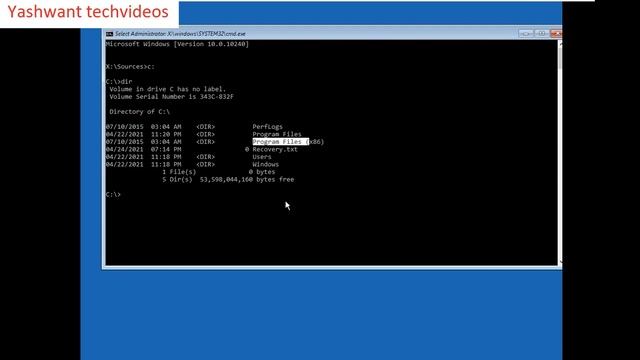Click the 'Users' directory name
The height and width of the screenshot is (360, 640).
(x=262, y=157)
